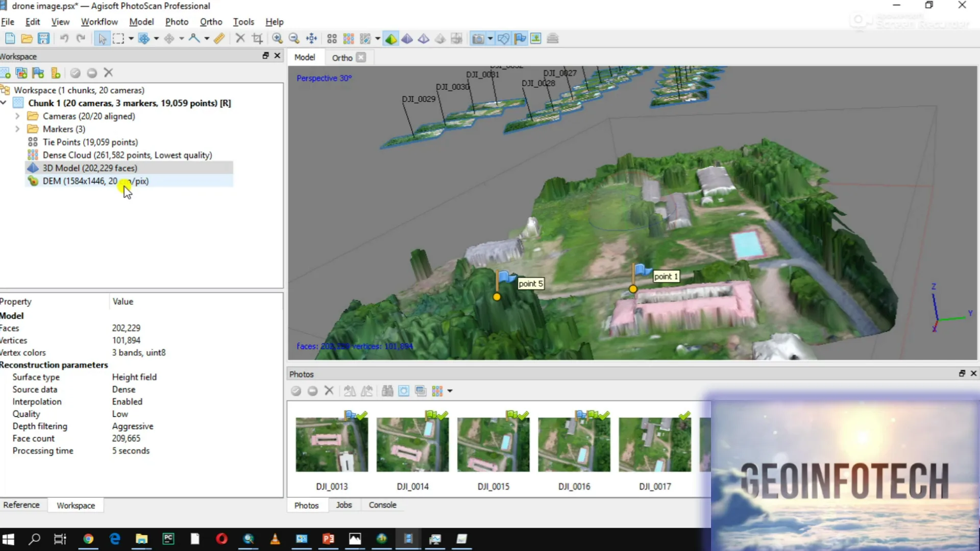Show the sparse point cloud view
The image size is (980, 551).
(332, 38)
